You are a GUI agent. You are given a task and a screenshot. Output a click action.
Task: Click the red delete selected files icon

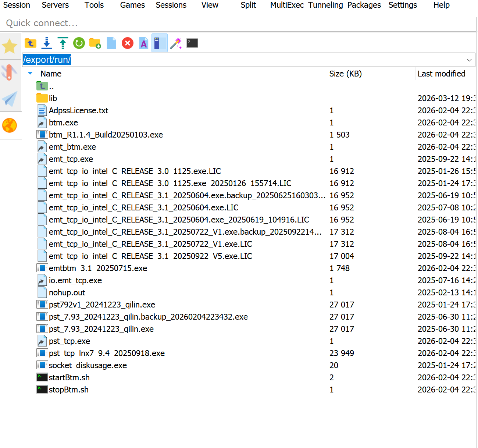(x=128, y=43)
